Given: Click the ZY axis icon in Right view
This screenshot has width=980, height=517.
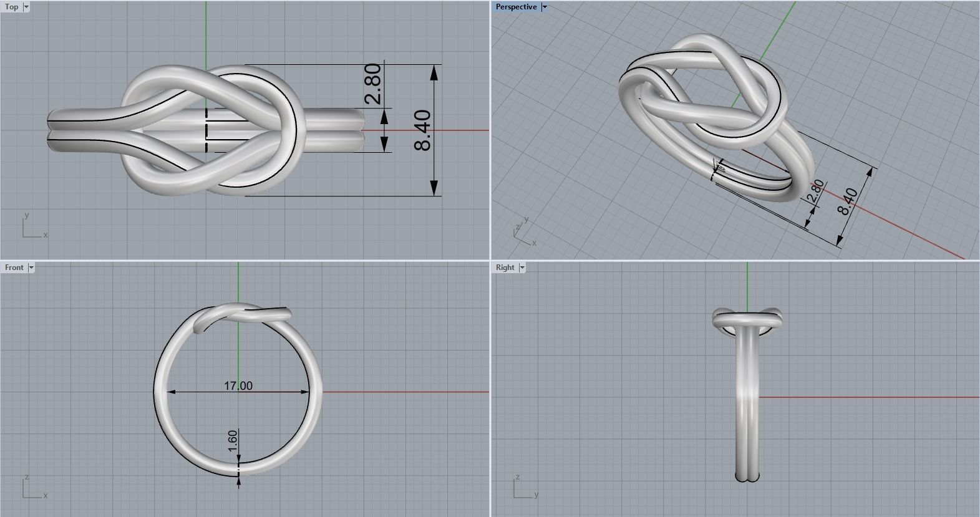Looking at the screenshot, I should click(525, 486).
